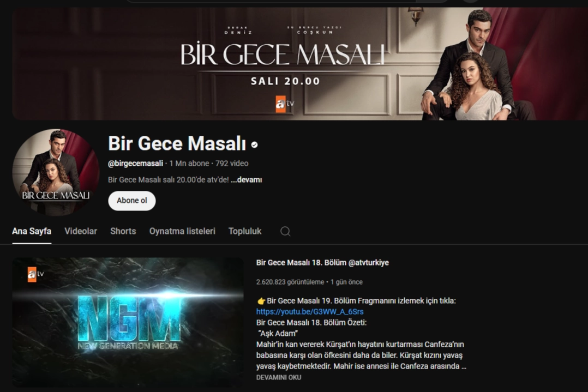Open the Shorts tab

point(123,231)
